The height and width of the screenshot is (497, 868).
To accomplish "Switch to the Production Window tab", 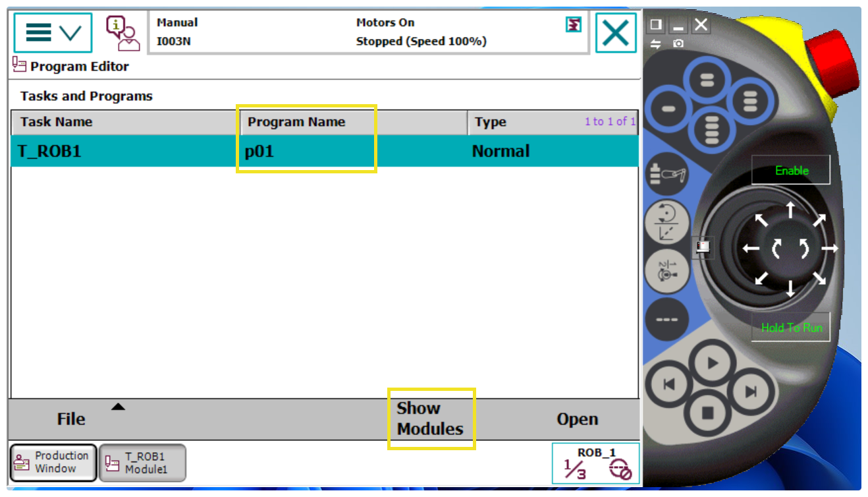I will pyautogui.click(x=53, y=462).
